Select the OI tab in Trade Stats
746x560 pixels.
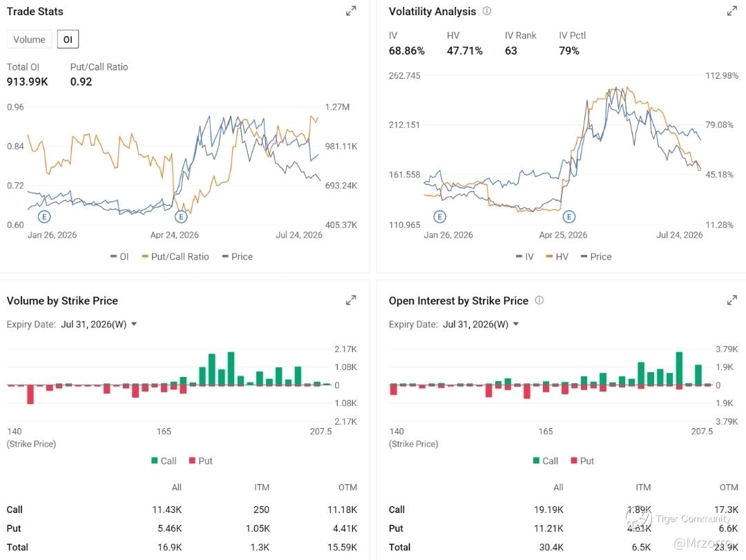click(x=68, y=39)
